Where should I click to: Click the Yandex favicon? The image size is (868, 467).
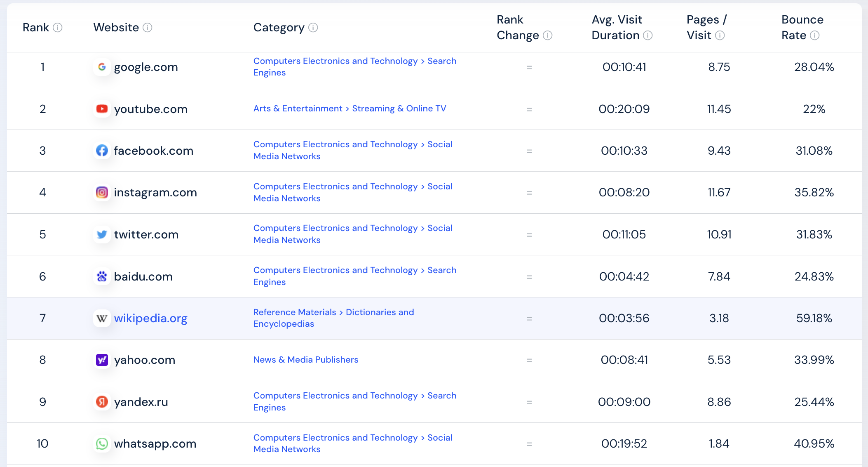(102, 402)
